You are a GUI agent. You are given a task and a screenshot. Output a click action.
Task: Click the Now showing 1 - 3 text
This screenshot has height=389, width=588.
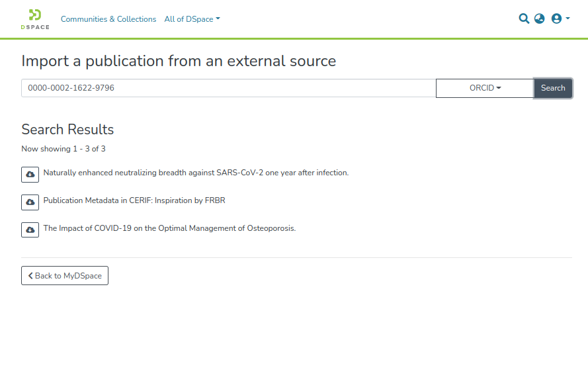pos(63,149)
